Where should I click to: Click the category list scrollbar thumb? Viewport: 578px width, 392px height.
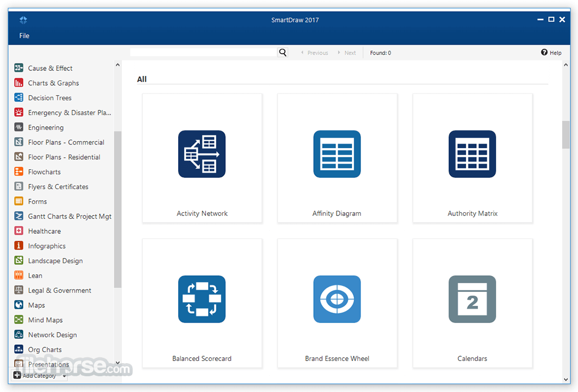pos(118,210)
